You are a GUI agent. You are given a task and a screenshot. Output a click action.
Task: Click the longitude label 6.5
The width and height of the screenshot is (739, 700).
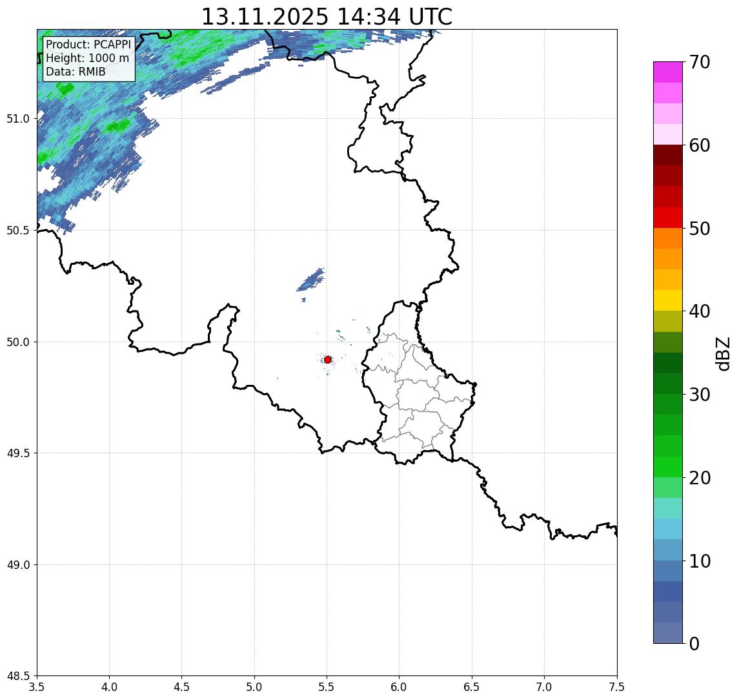(472, 687)
